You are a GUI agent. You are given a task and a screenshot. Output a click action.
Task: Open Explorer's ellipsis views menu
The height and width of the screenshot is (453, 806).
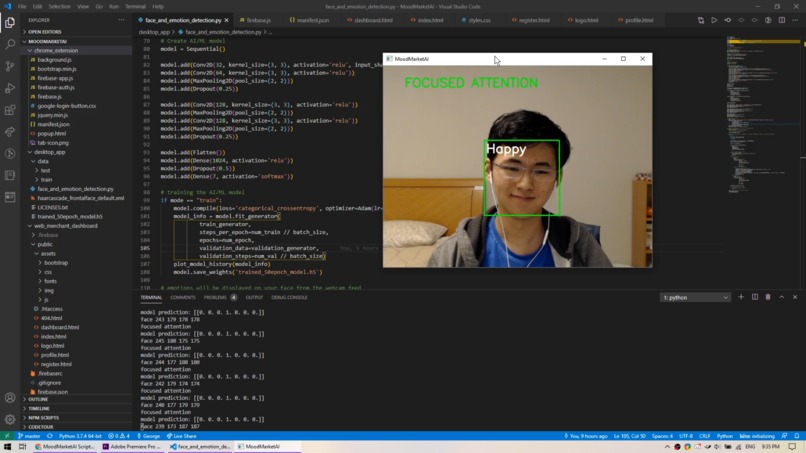pyautogui.click(x=121, y=20)
